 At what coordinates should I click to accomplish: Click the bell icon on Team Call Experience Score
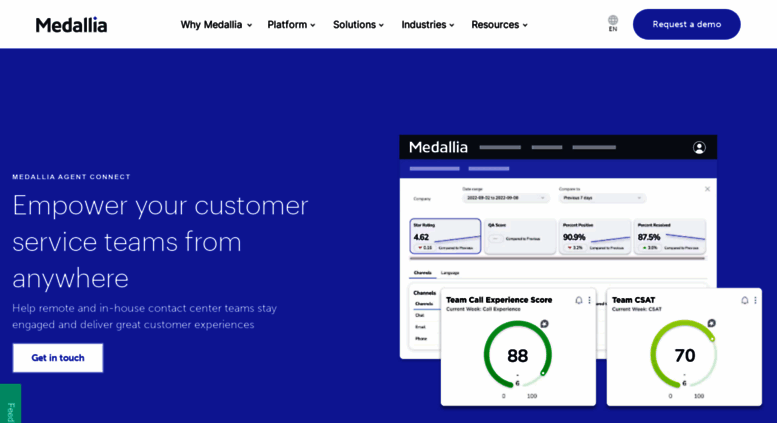click(578, 300)
